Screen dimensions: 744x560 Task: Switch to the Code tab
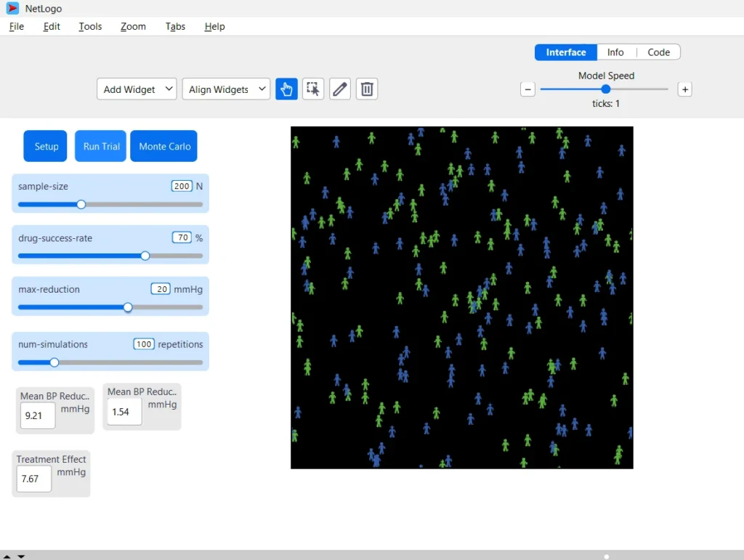coord(658,52)
